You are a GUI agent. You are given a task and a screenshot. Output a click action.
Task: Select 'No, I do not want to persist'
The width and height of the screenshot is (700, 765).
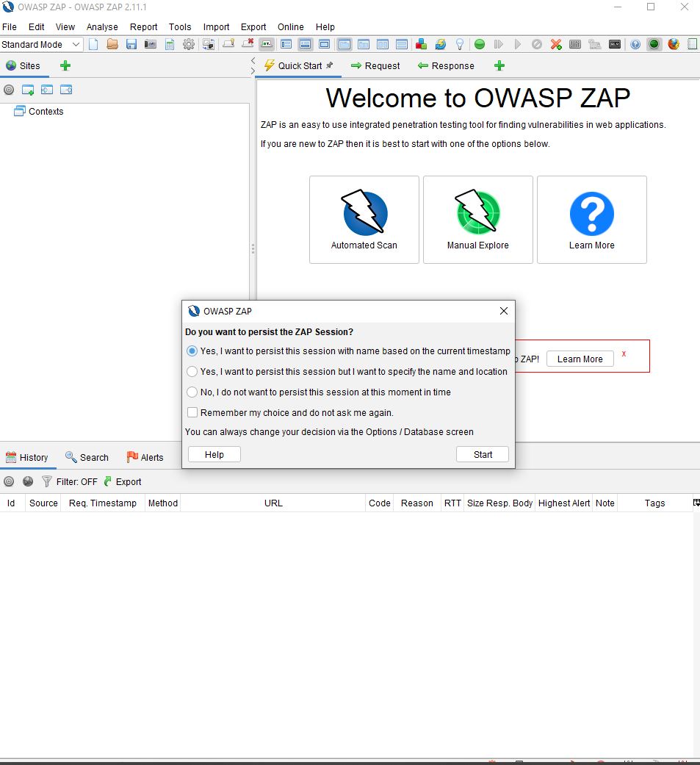tap(192, 392)
